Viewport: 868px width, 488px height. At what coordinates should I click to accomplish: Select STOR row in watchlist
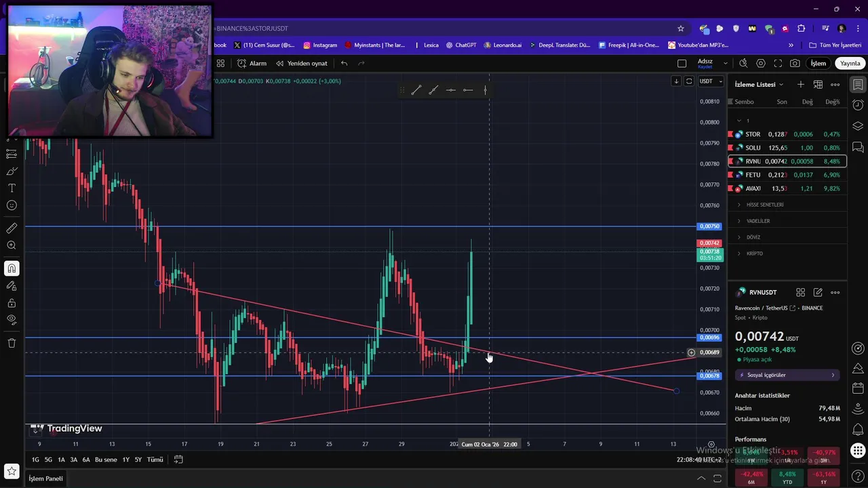click(x=787, y=134)
